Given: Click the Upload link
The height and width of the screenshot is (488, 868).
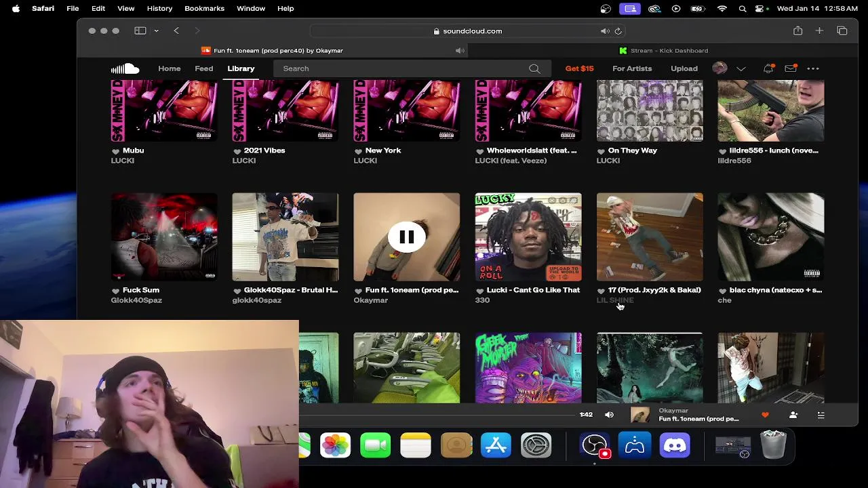Looking at the screenshot, I should [x=684, y=68].
